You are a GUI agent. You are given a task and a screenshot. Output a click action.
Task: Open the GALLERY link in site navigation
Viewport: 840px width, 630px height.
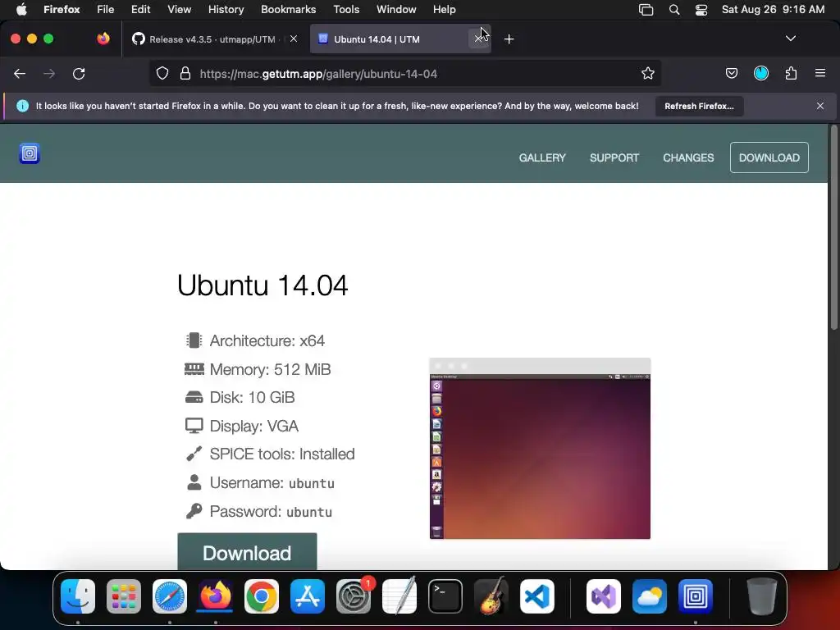[542, 157]
